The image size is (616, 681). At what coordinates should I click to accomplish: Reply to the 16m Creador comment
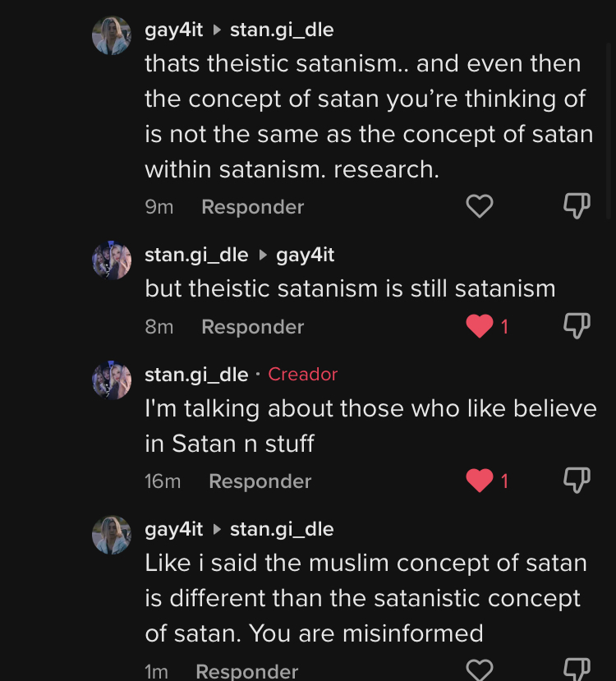[x=260, y=481]
